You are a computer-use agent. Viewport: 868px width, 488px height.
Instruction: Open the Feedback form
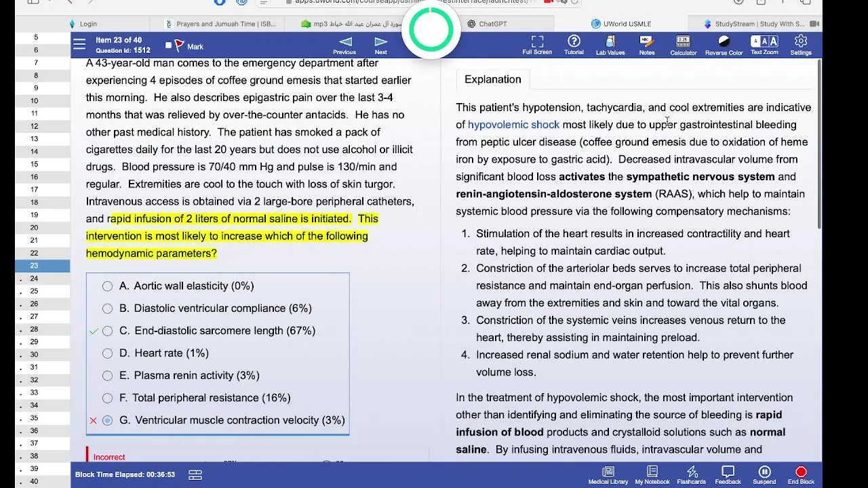point(728,475)
